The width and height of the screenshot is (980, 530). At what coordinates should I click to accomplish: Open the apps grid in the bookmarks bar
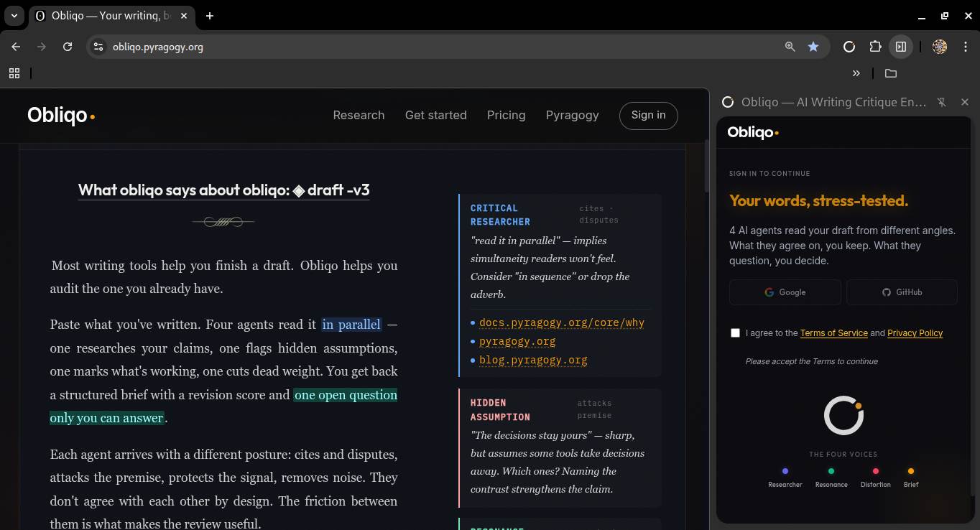14,73
